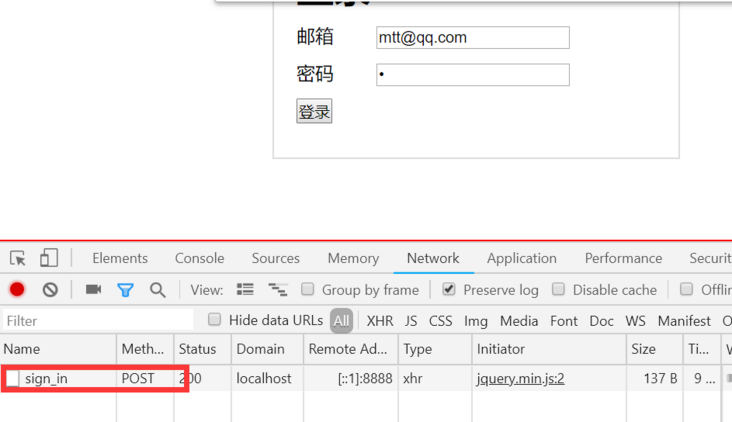Open search with the magnifier icon

pyautogui.click(x=157, y=290)
